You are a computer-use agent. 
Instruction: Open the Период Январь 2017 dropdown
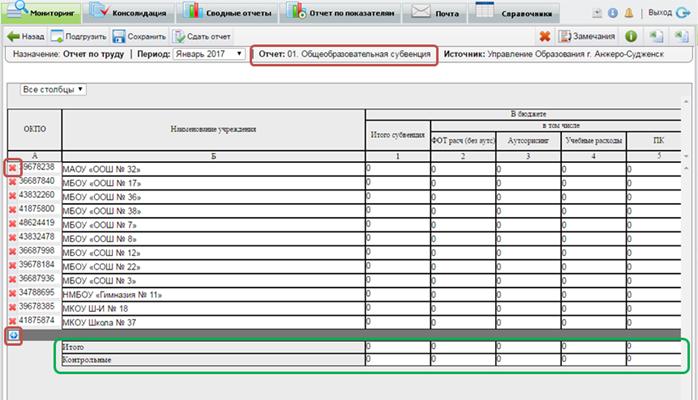(x=209, y=52)
